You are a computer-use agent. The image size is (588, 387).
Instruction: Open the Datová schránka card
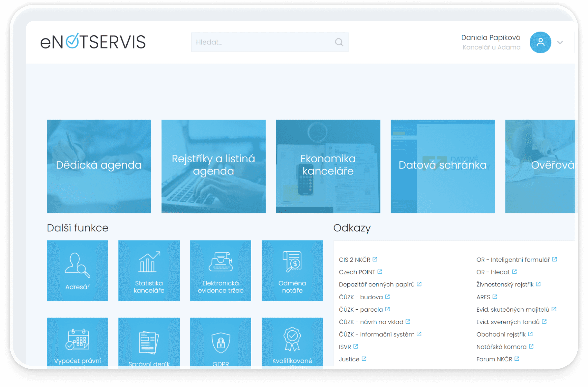pyautogui.click(x=442, y=166)
